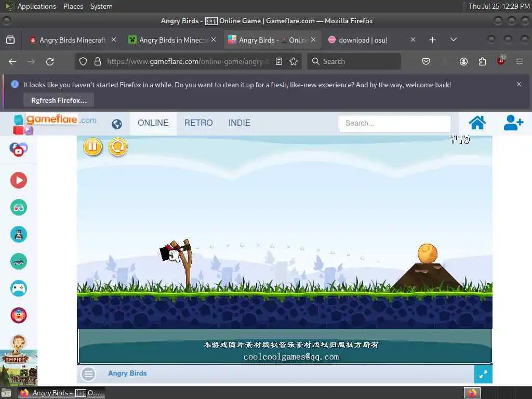Click the clock showing Thu Jul 25
The width and height of the screenshot is (532, 399).
click(x=499, y=6)
